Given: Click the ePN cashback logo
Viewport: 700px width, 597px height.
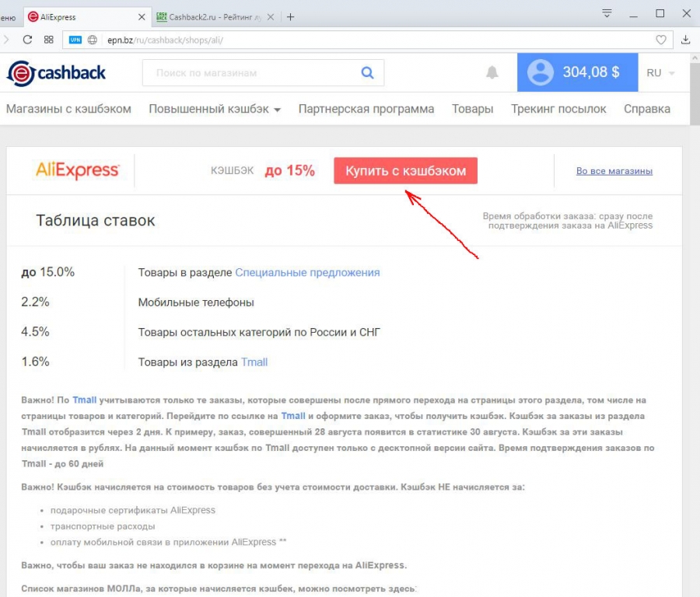Looking at the screenshot, I should (x=56, y=73).
